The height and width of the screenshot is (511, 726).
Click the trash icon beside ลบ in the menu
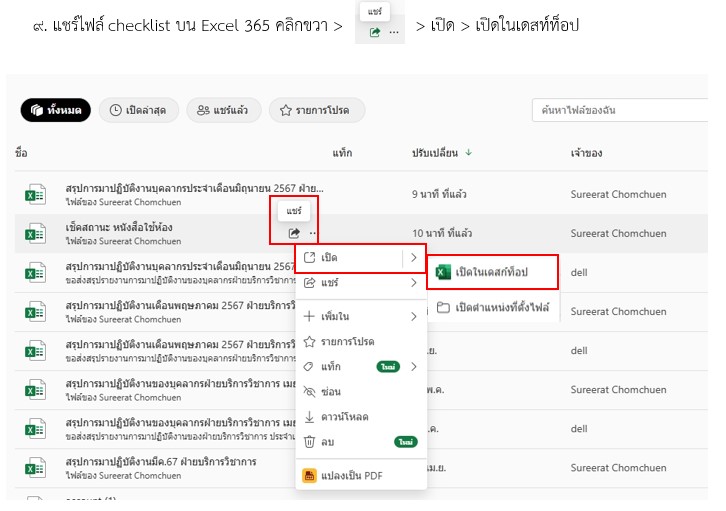[310, 441]
